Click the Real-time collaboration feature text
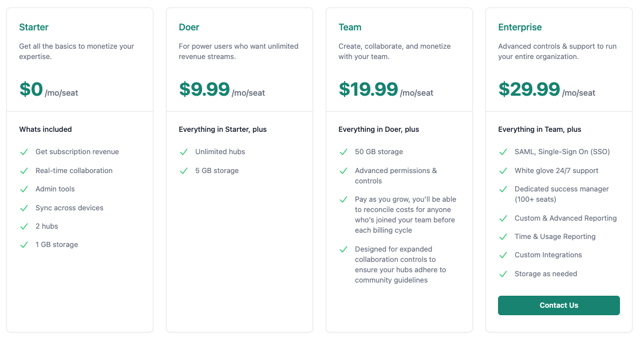This screenshot has width=644, height=341. tap(74, 171)
